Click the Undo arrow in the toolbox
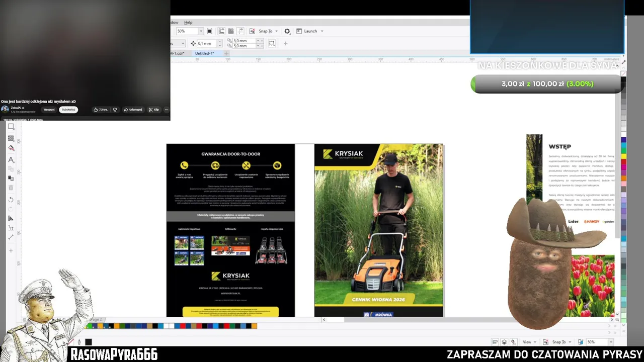 click(x=11, y=200)
